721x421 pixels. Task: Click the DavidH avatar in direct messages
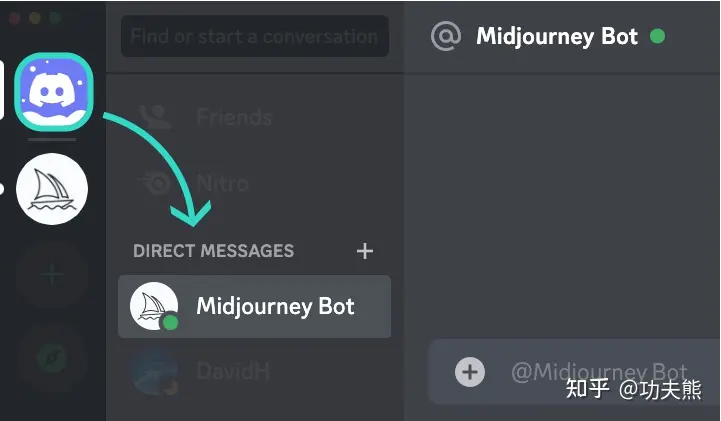point(154,371)
